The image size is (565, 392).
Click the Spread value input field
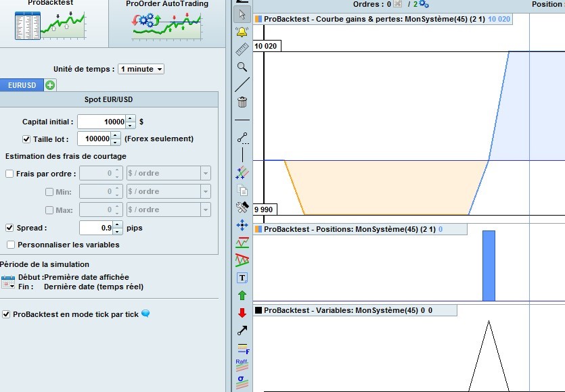click(x=96, y=228)
